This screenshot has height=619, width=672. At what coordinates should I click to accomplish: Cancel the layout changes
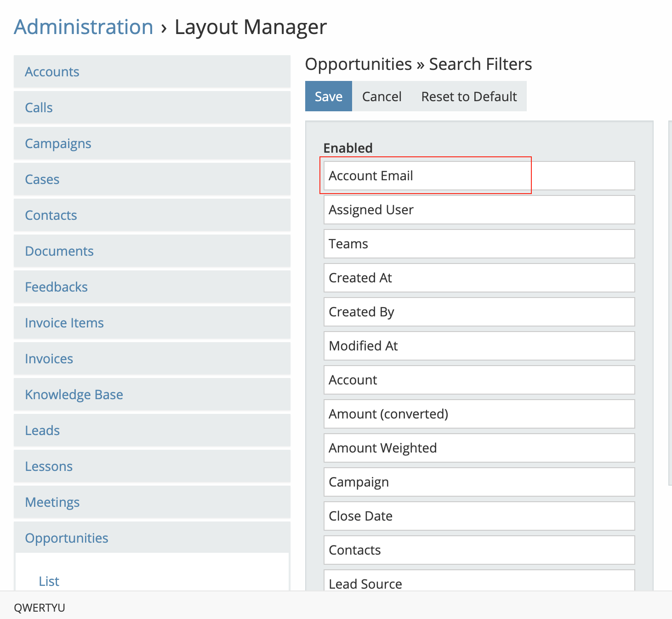382,97
